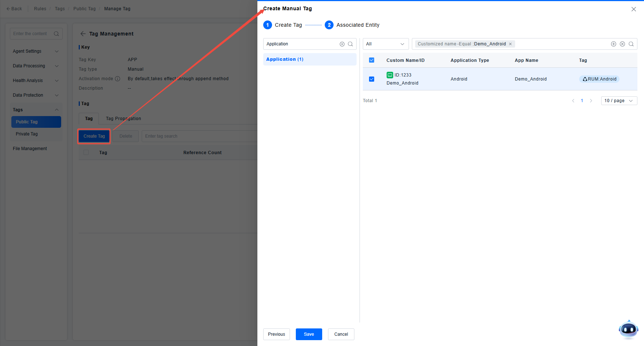Check the Tag table header checkbox

86,152
